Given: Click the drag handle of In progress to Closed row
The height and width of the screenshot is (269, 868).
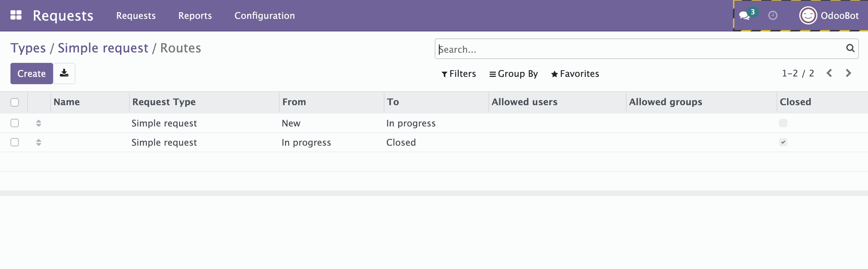Looking at the screenshot, I should [39, 142].
